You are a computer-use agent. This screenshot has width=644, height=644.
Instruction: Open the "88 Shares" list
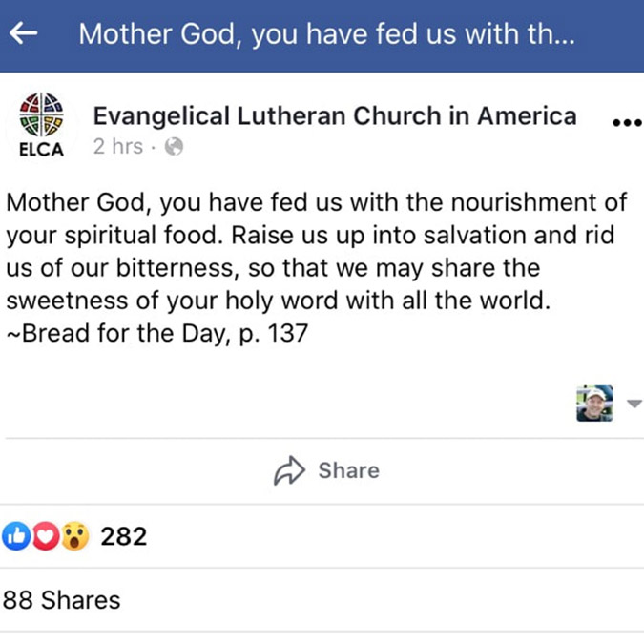click(62, 600)
